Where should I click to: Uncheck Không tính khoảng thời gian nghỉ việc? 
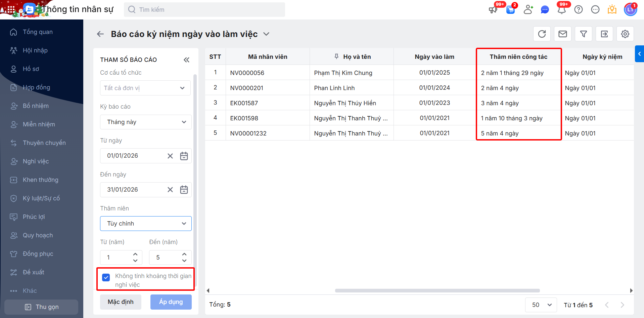pyautogui.click(x=106, y=277)
